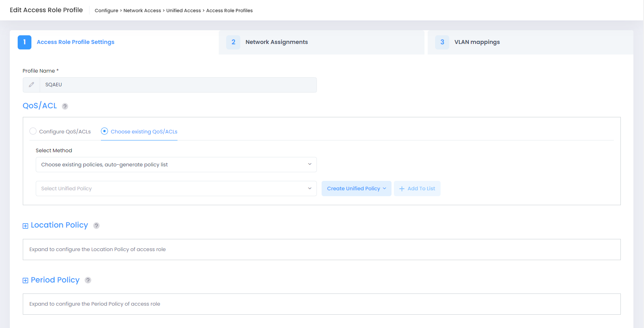
Task: Click the step 3 number badge
Action: 442,42
